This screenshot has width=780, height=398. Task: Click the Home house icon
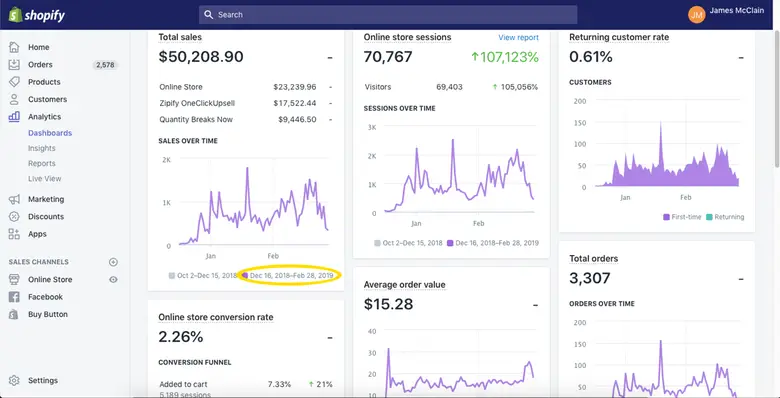coord(14,47)
